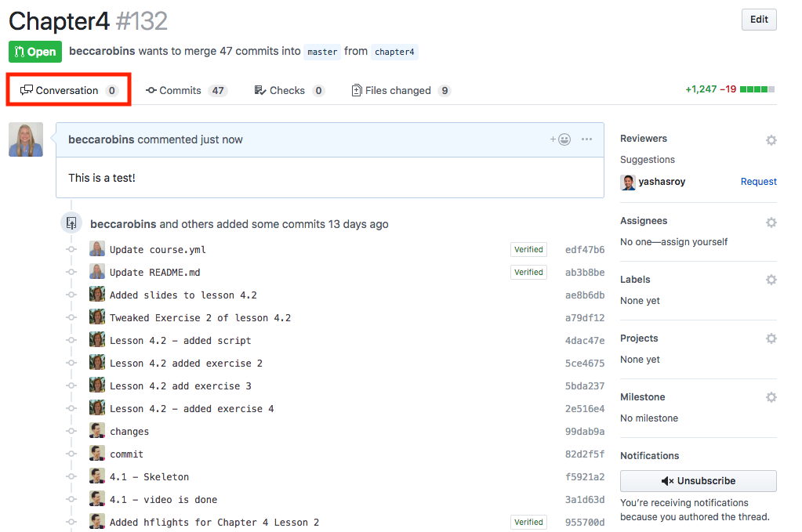The height and width of the screenshot is (532, 802).
Task: Click author avatar on the commit named commit
Action: point(97,454)
